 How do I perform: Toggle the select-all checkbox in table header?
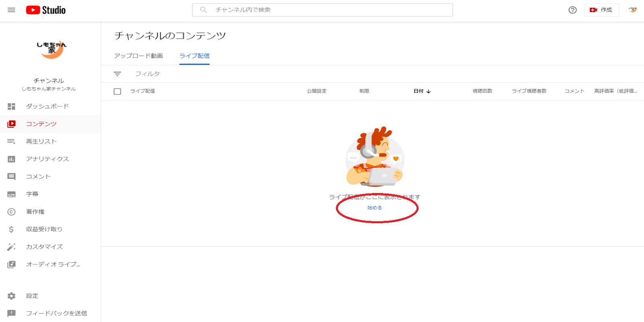pos(117,91)
